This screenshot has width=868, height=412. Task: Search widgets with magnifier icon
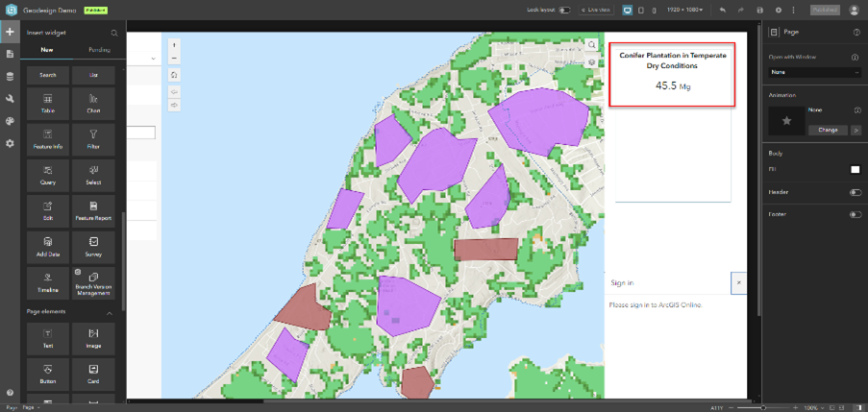114,34
